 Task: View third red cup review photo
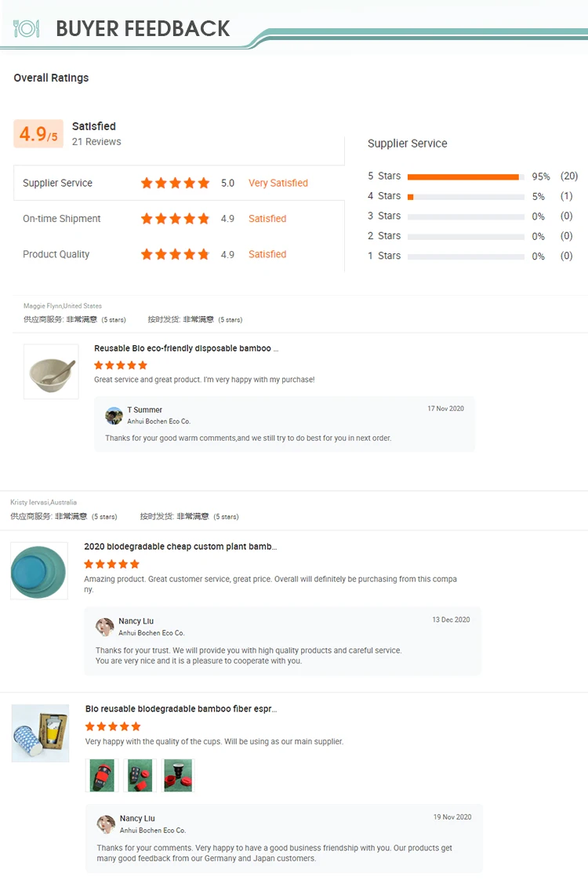coord(178,775)
